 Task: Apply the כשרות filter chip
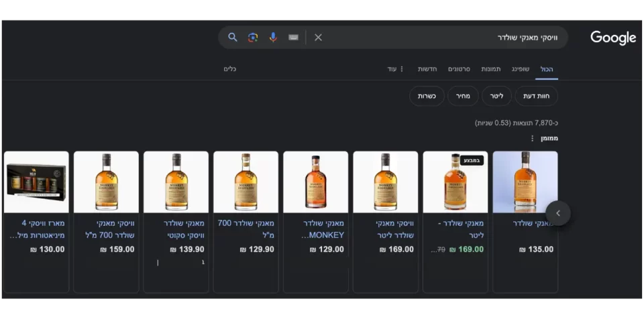click(x=427, y=96)
